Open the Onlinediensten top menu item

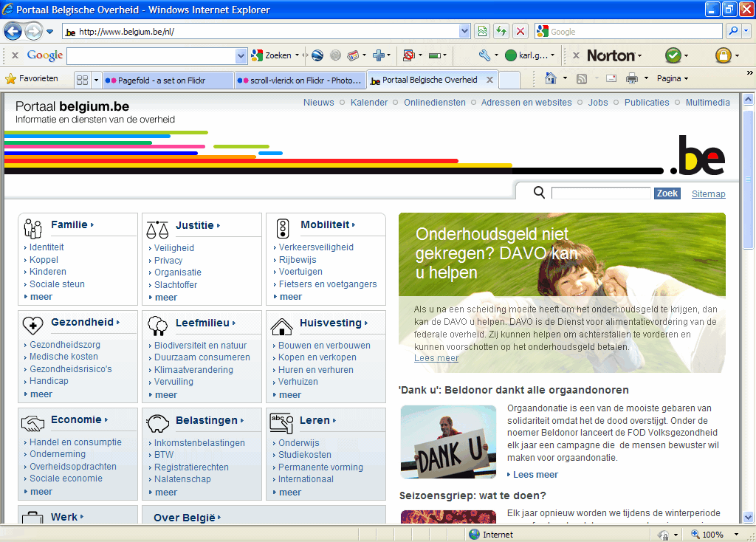pyautogui.click(x=435, y=102)
